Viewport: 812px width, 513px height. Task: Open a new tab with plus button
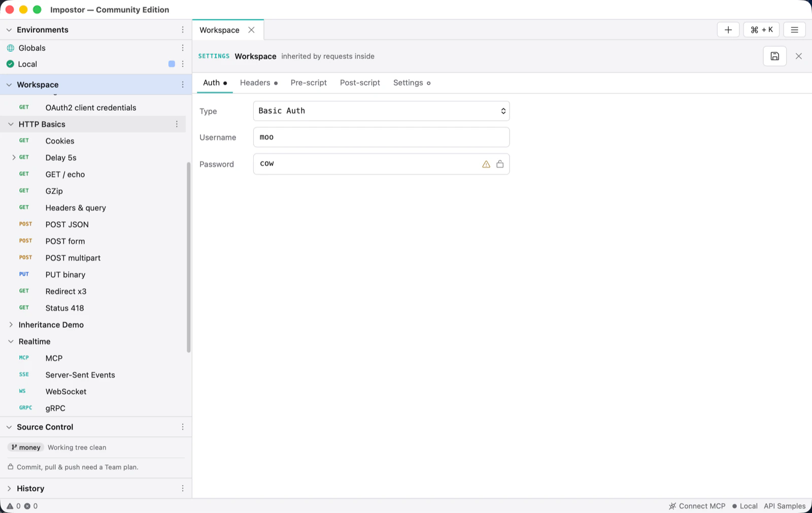click(x=728, y=30)
